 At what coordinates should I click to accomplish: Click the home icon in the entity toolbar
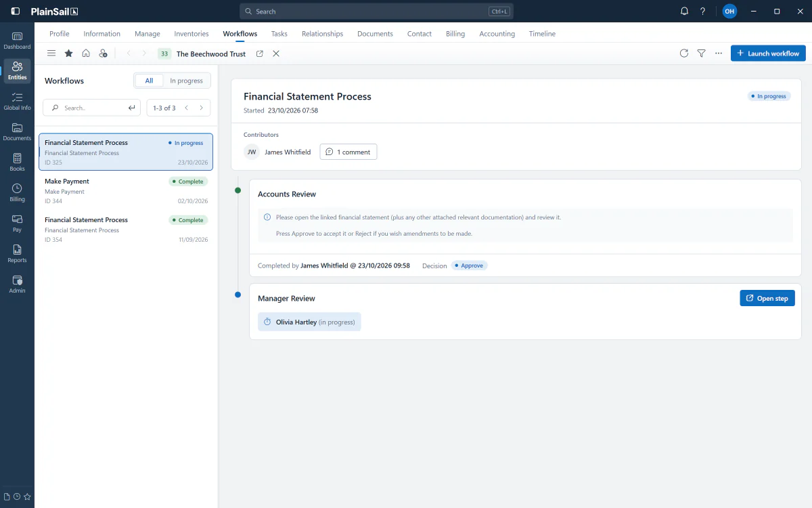(x=86, y=54)
